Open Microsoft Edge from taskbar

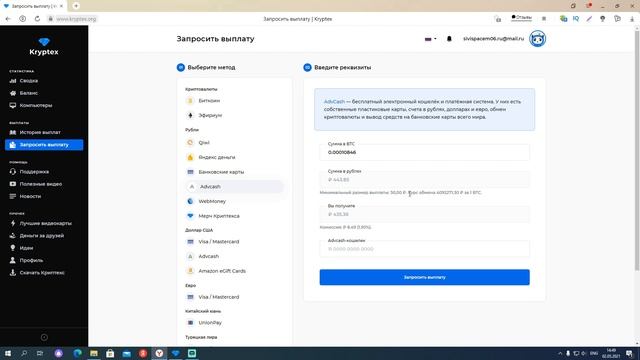(x=77, y=353)
